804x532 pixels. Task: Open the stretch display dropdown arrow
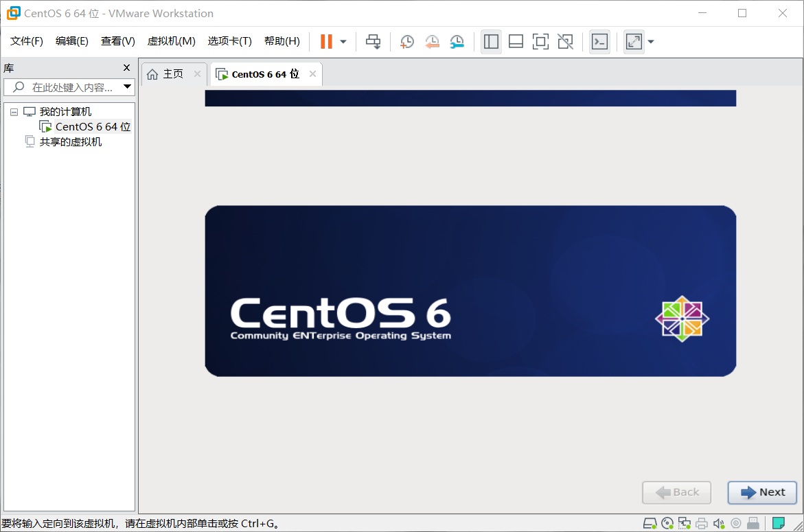pyautogui.click(x=651, y=42)
